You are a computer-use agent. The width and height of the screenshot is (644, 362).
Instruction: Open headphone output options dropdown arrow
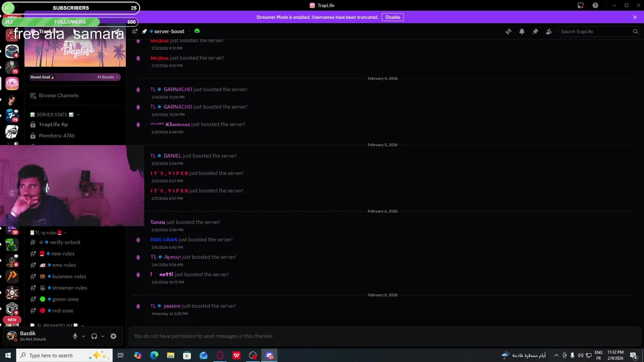click(103, 336)
